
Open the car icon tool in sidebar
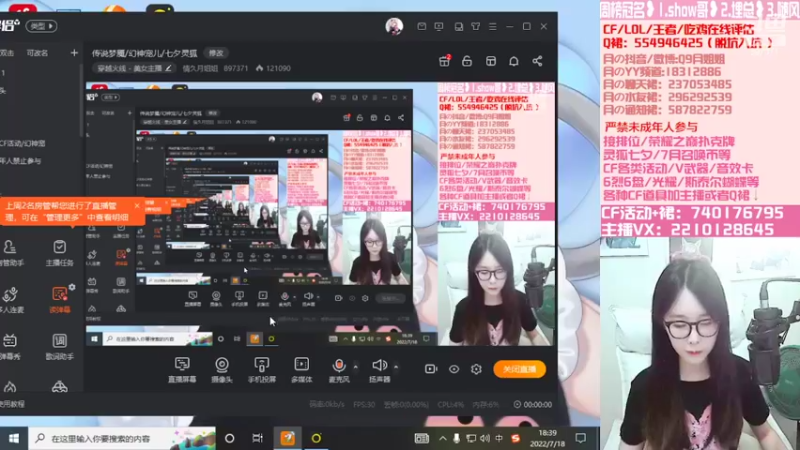point(60,387)
